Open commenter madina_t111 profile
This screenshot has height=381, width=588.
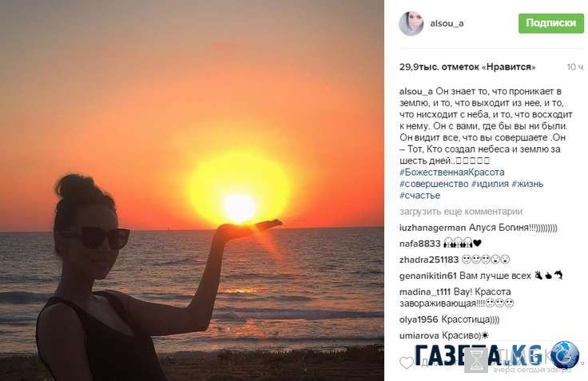(x=425, y=292)
